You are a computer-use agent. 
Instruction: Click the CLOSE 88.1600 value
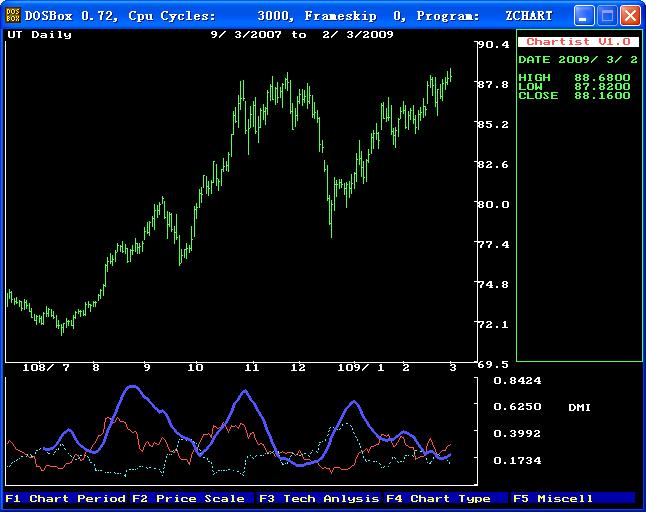pyautogui.click(x=574, y=96)
